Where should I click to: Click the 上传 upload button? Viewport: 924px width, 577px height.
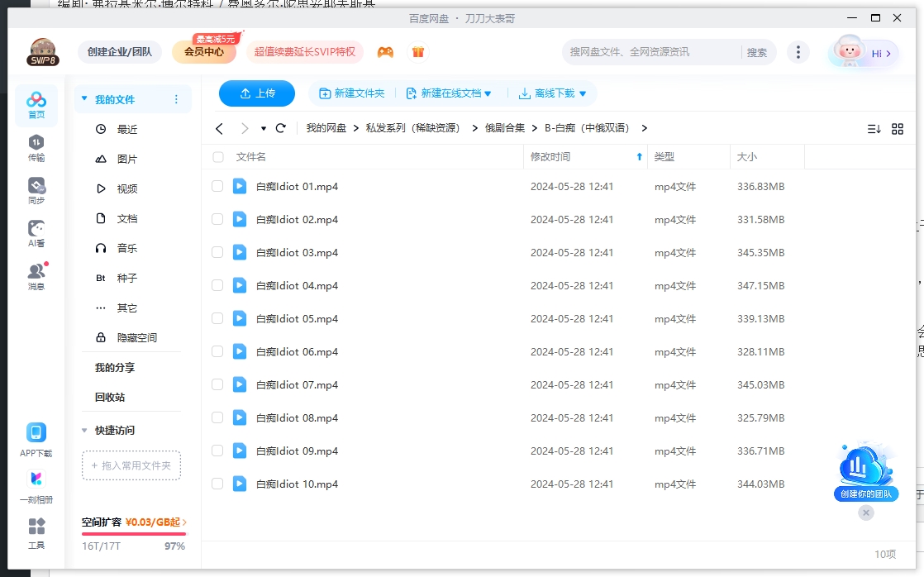pyautogui.click(x=256, y=93)
